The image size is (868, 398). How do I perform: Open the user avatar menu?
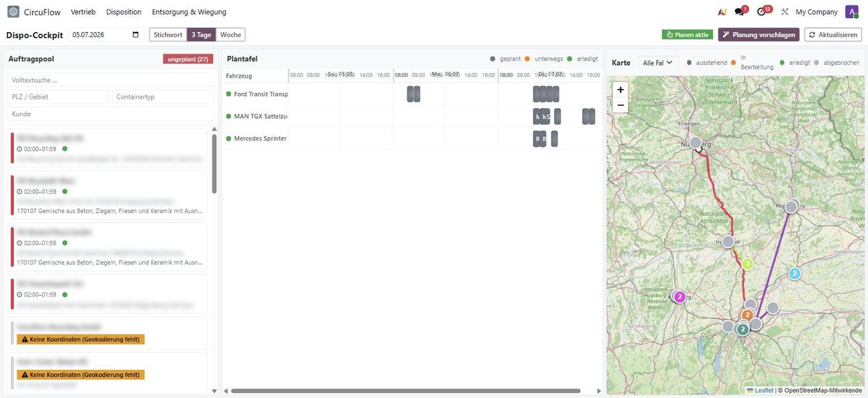click(851, 12)
